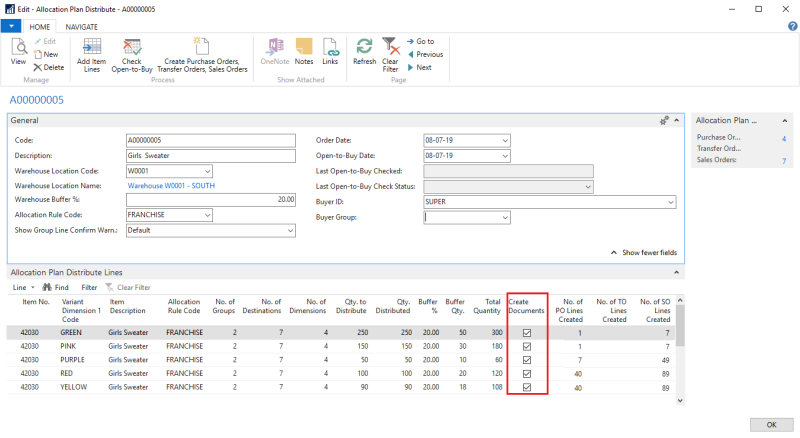Open the OneNote attachment
Screen dimensions: 800x438
[274, 51]
